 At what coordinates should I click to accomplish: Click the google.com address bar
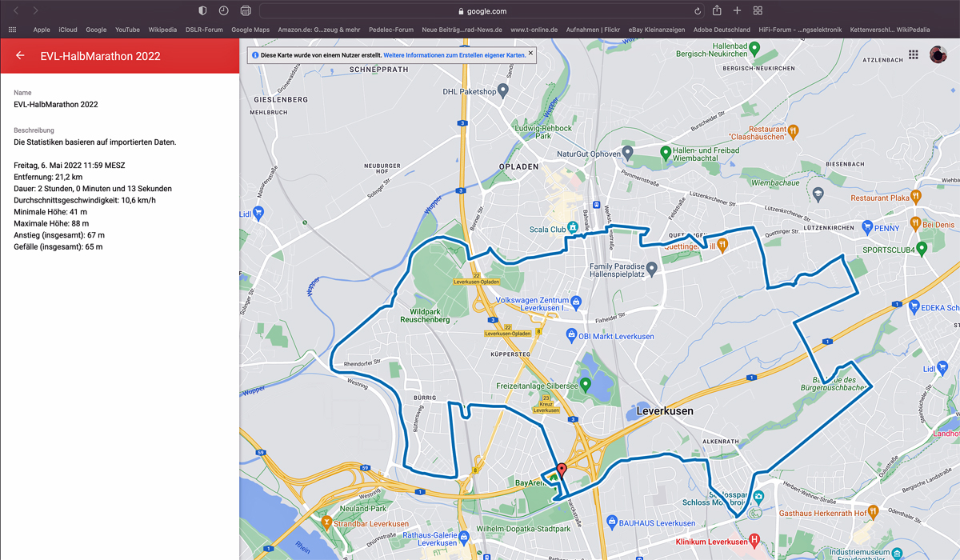[480, 11]
